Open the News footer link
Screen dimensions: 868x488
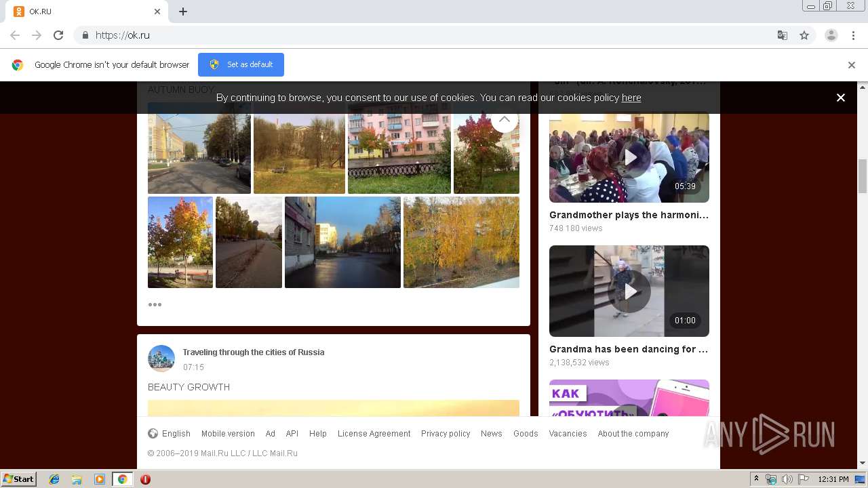coord(492,434)
